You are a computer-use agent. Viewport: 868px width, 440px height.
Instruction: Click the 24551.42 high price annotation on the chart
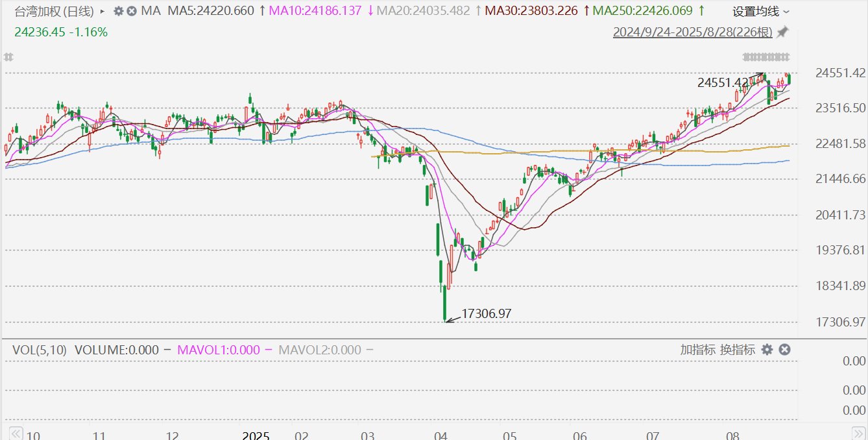(x=723, y=82)
